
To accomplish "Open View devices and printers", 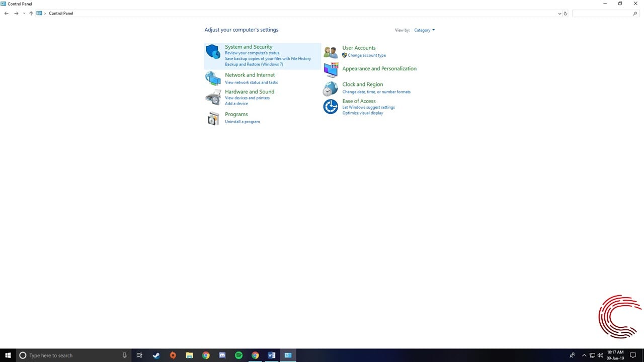I will click(x=247, y=98).
